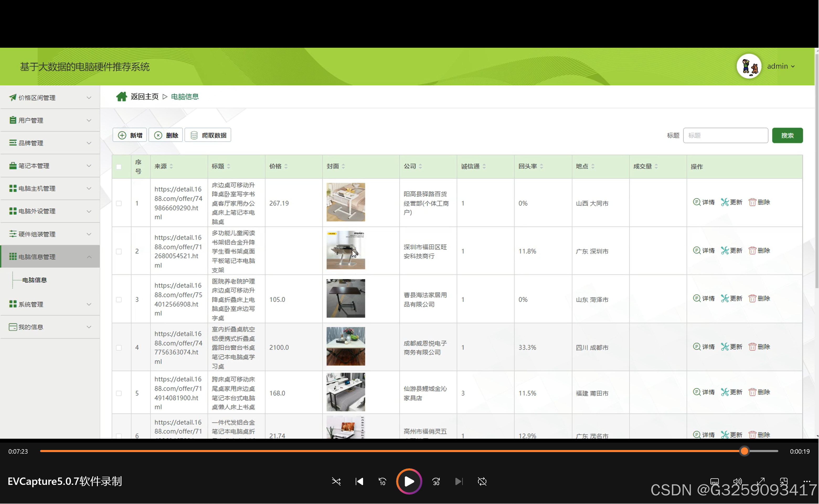Rewind 10 seconds icon

point(382,481)
